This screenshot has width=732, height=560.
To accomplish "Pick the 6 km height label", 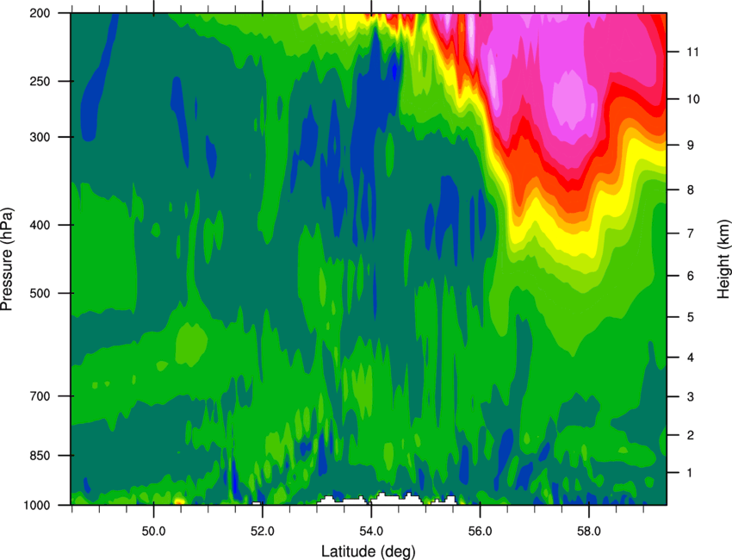I will (690, 276).
